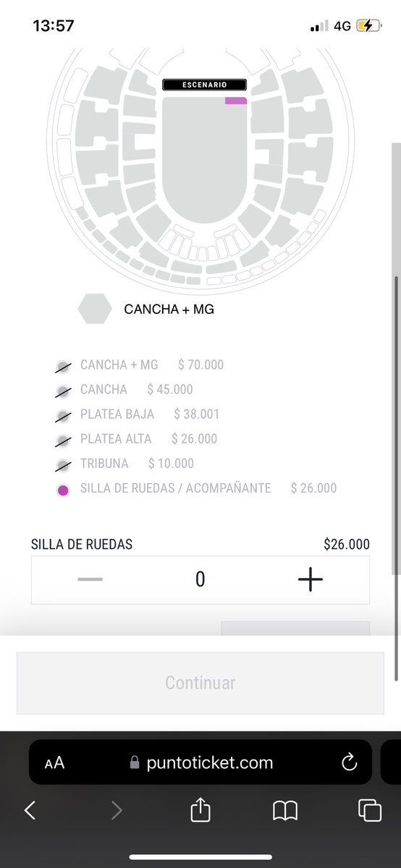
Task: Tap the Safari back arrow
Action: click(30, 811)
